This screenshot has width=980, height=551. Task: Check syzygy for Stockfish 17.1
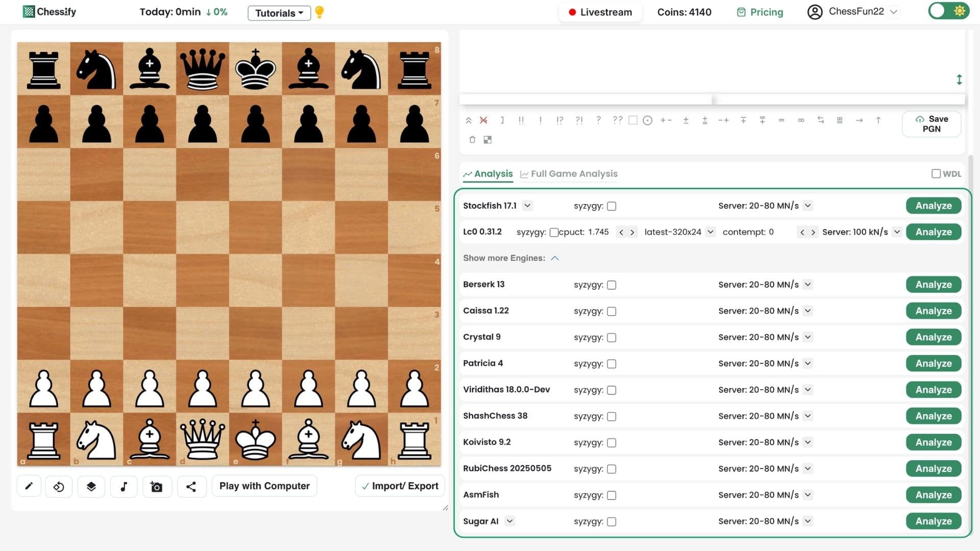pos(611,206)
